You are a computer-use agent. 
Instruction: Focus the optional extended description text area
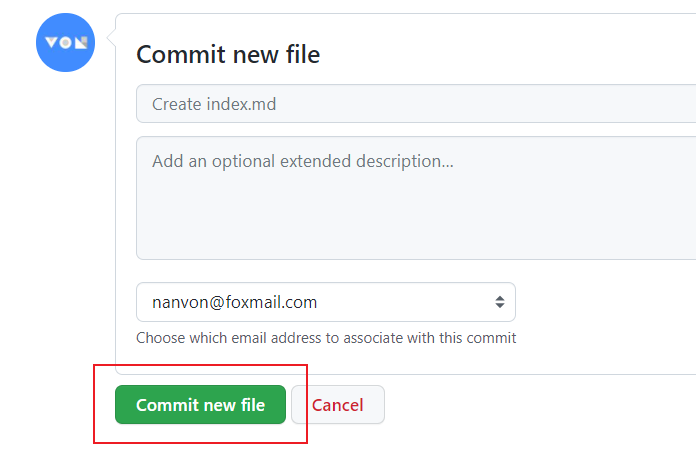[416, 198]
